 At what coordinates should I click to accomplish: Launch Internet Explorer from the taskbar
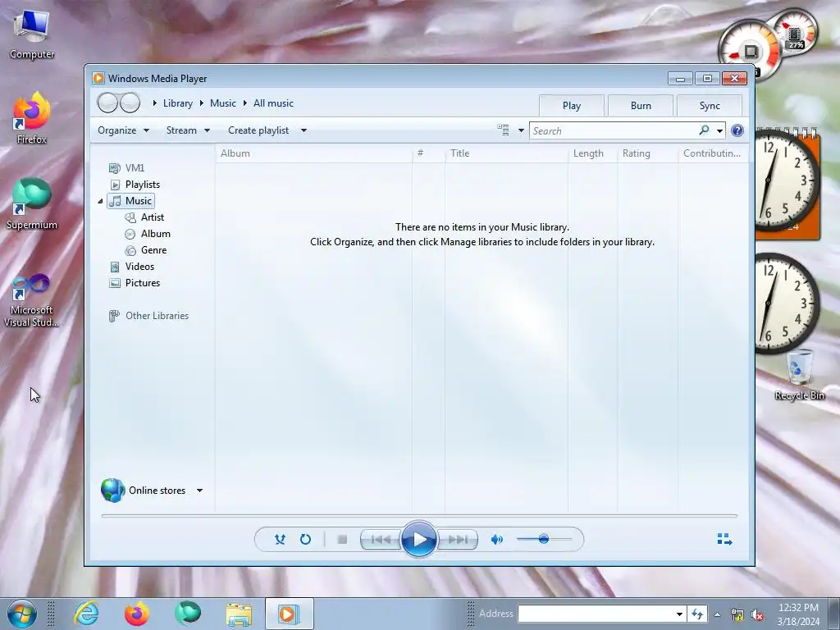[87, 614]
